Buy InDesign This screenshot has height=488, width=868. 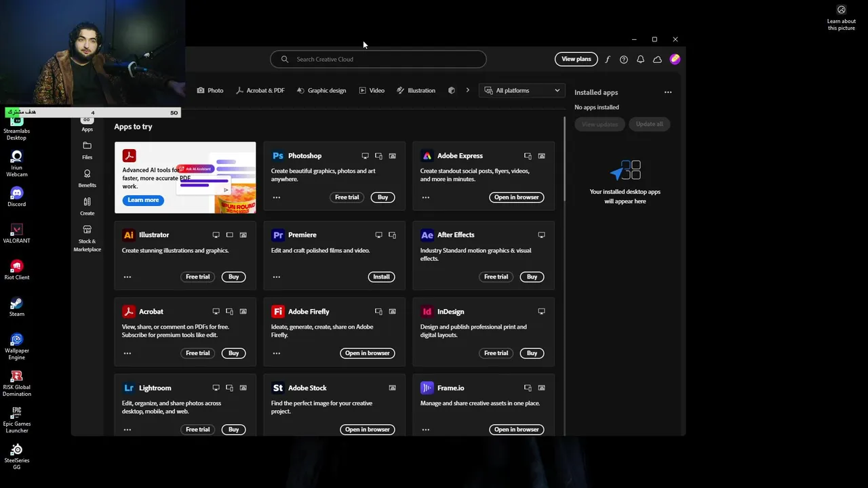tap(532, 353)
